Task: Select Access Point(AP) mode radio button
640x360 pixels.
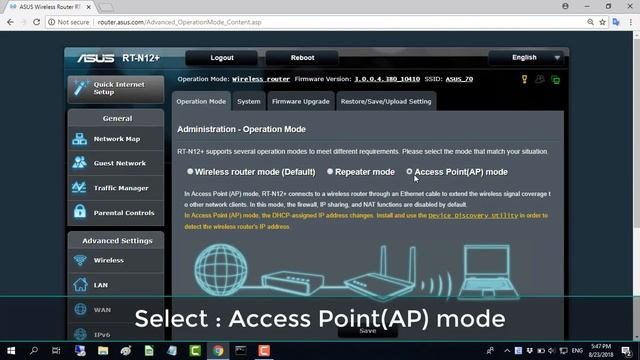Action: pyautogui.click(x=409, y=172)
